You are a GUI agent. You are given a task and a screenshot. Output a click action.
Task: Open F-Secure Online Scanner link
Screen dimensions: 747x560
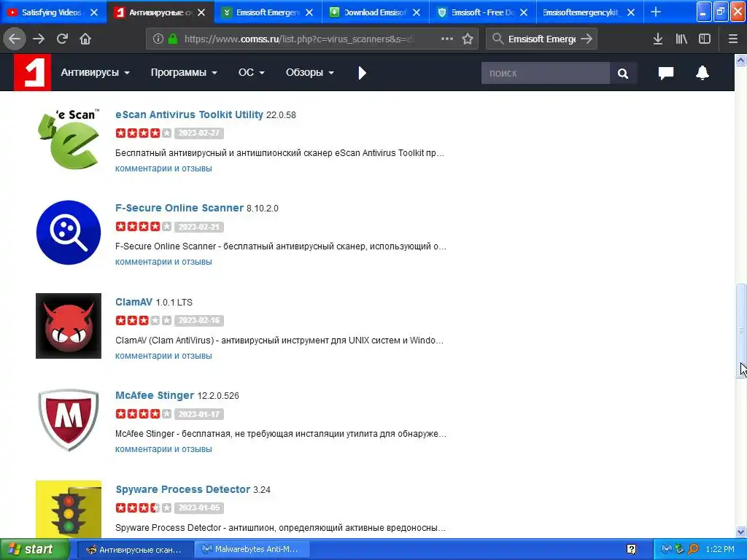click(x=179, y=208)
